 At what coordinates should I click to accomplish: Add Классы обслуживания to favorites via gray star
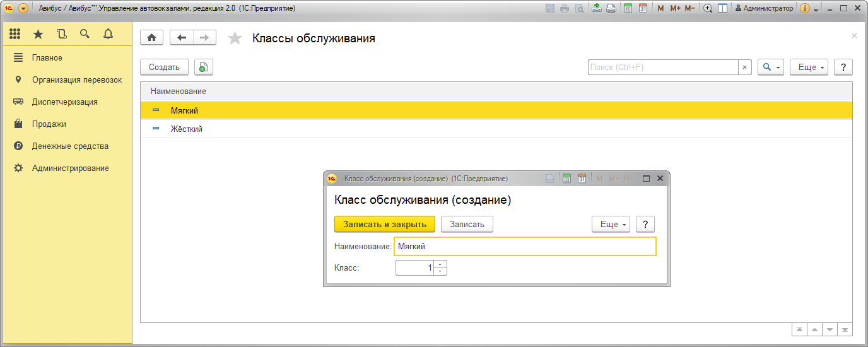click(235, 38)
